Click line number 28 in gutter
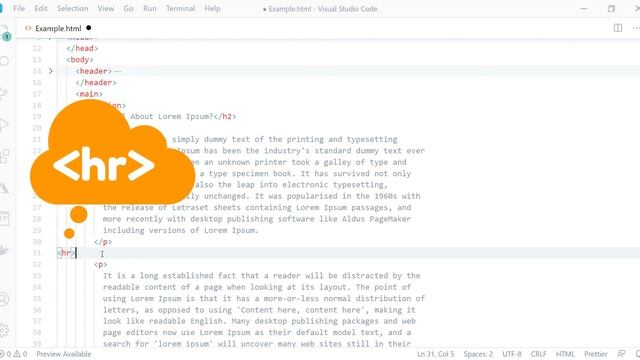This screenshot has width=640, height=360. click(37, 219)
